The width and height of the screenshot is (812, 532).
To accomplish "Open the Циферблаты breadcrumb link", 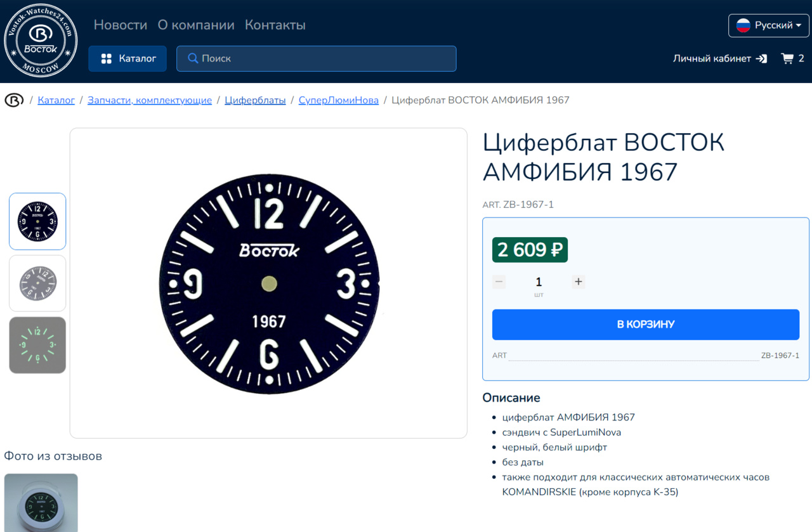I will [x=255, y=100].
